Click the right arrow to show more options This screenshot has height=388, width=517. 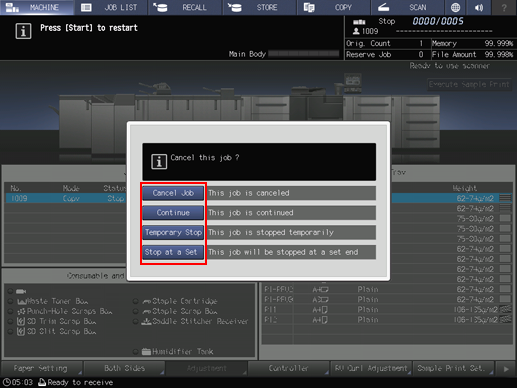pos(506,369)
